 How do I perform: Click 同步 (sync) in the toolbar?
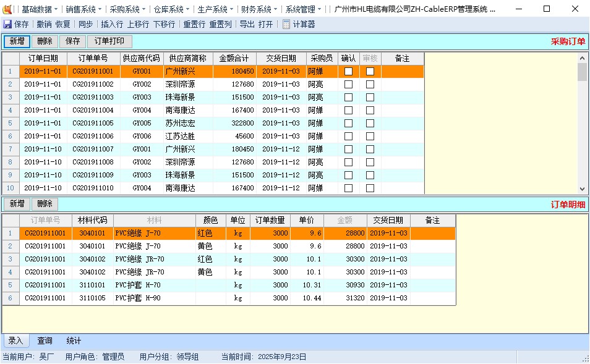coord(86,25)
